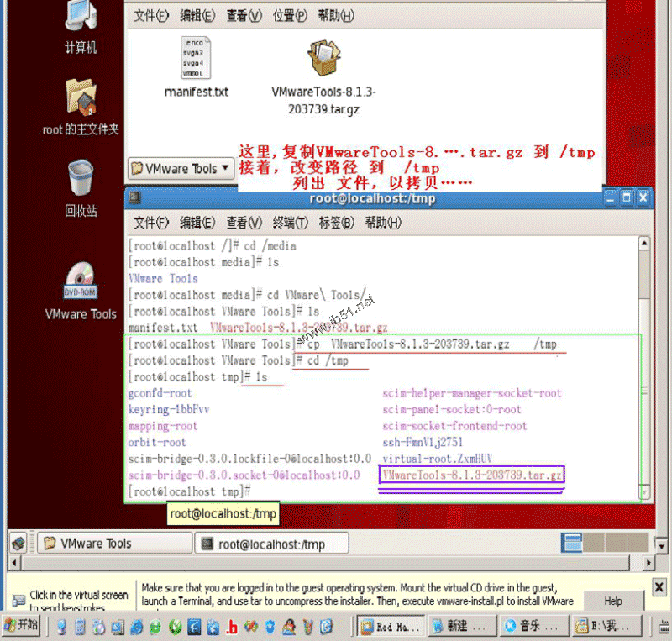Open the file browser 位置(P) menu
Viewport: 672px width, 641px height.
pyautogui.click(x=290, y=16)
